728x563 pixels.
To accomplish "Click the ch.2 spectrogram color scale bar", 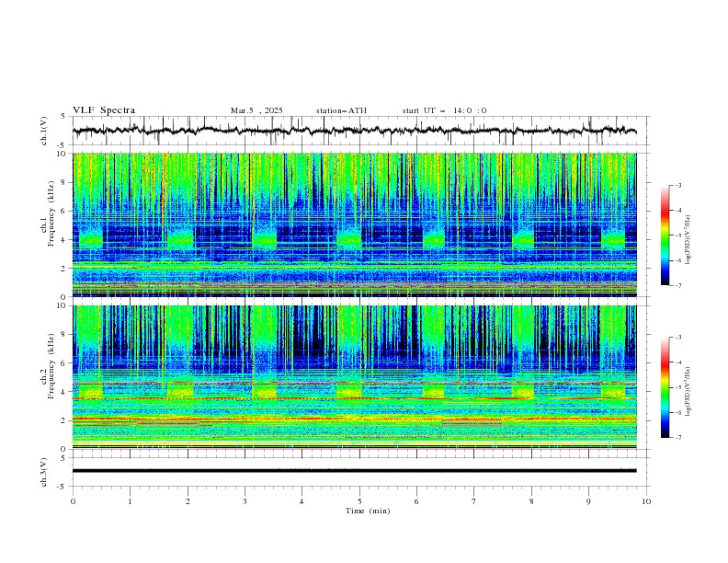I will pyautogui.click(x=665, y=387).
